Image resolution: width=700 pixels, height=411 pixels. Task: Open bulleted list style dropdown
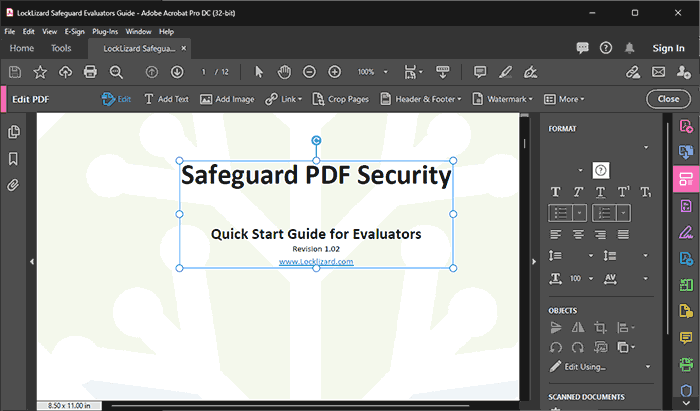tap(579, 213)
